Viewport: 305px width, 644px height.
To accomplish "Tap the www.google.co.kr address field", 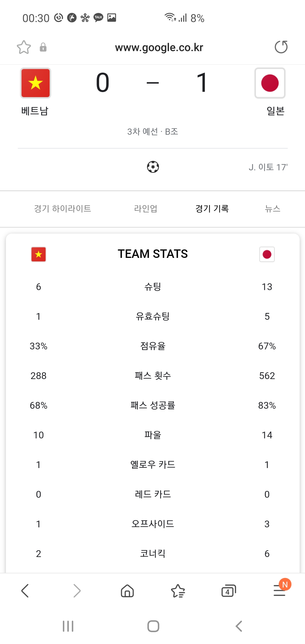I will [159, 47].
